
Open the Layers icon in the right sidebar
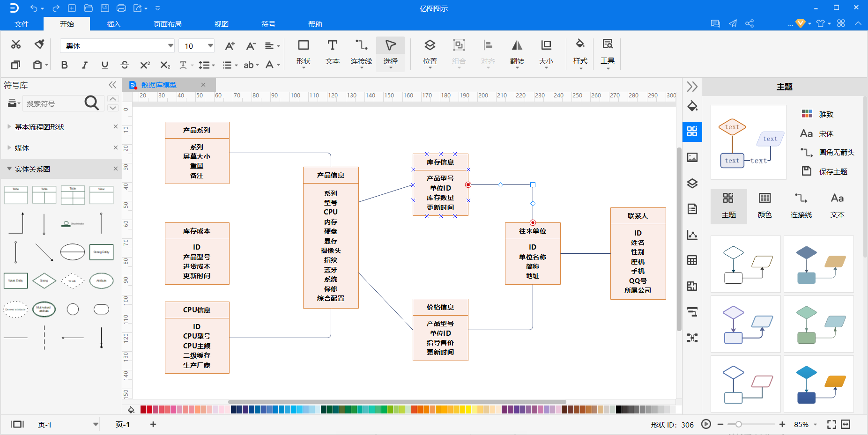coord(692,183)
